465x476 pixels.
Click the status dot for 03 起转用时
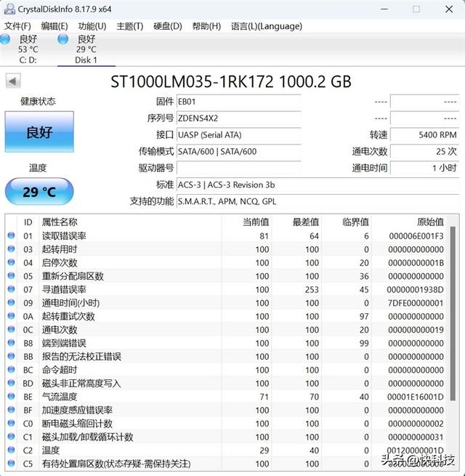pyautogui.click(x=11, y=249)
